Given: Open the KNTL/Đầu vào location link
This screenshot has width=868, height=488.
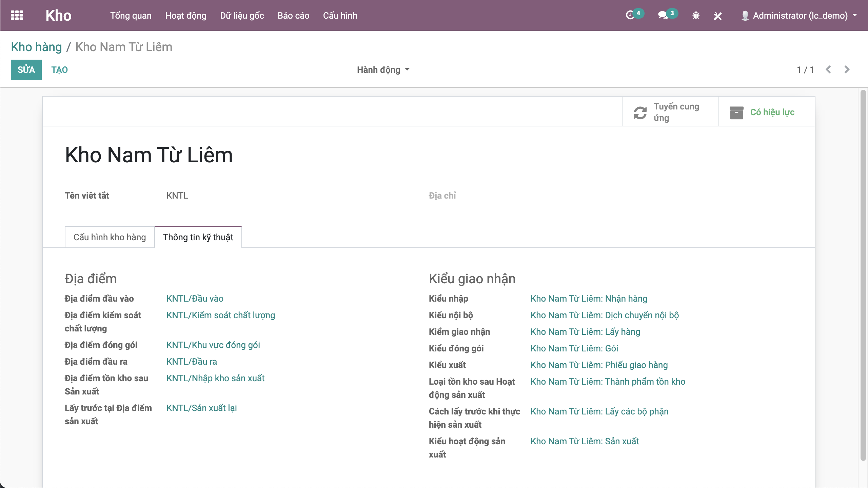Looking at the screenshot, I should [195, 299].
